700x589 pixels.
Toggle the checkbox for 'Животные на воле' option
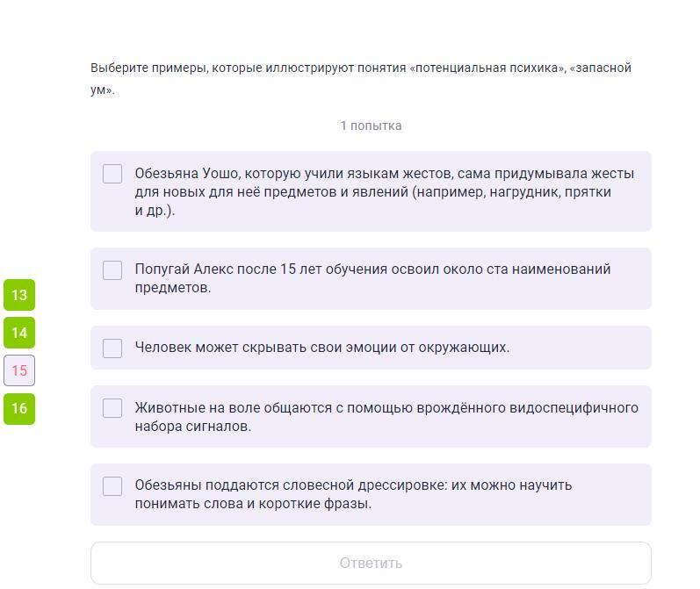[x=112, y=408]
